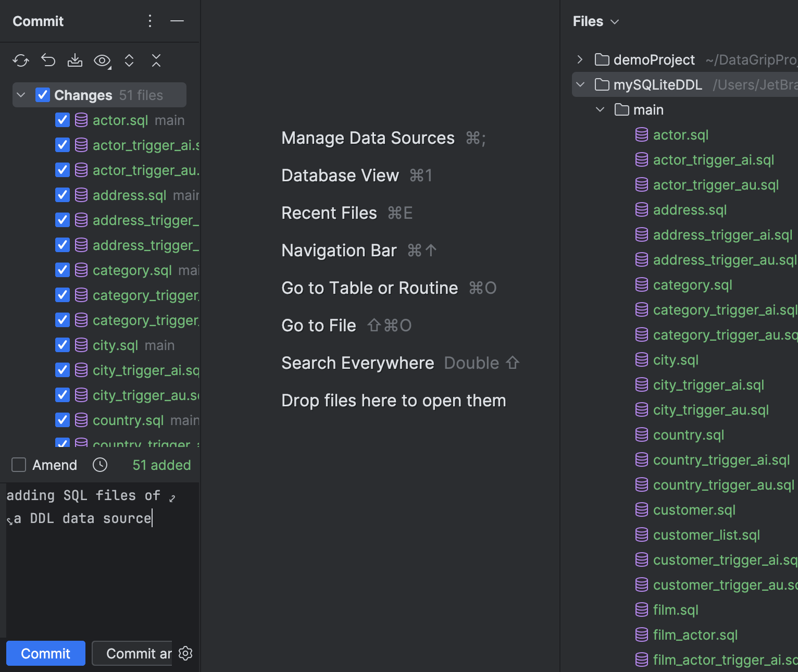The width and height of the screenshot is (798, 672).
Task: Open the Files view switcher dropdown
Action: tap(614, 22)
